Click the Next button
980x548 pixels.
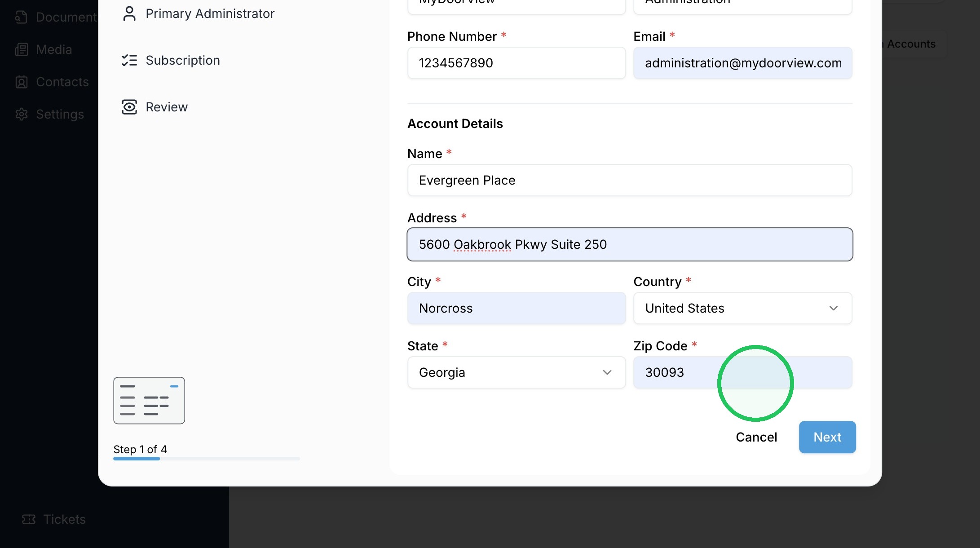(827, 437)
